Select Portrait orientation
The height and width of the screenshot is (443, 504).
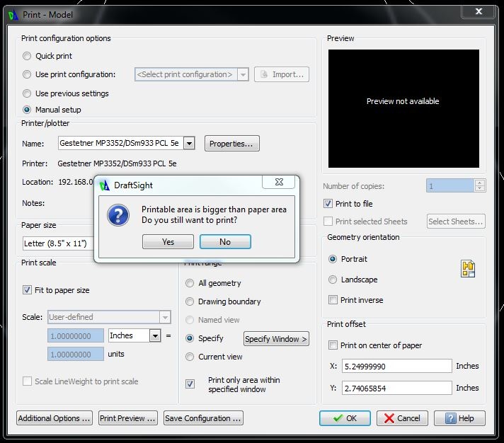(333, 259)
